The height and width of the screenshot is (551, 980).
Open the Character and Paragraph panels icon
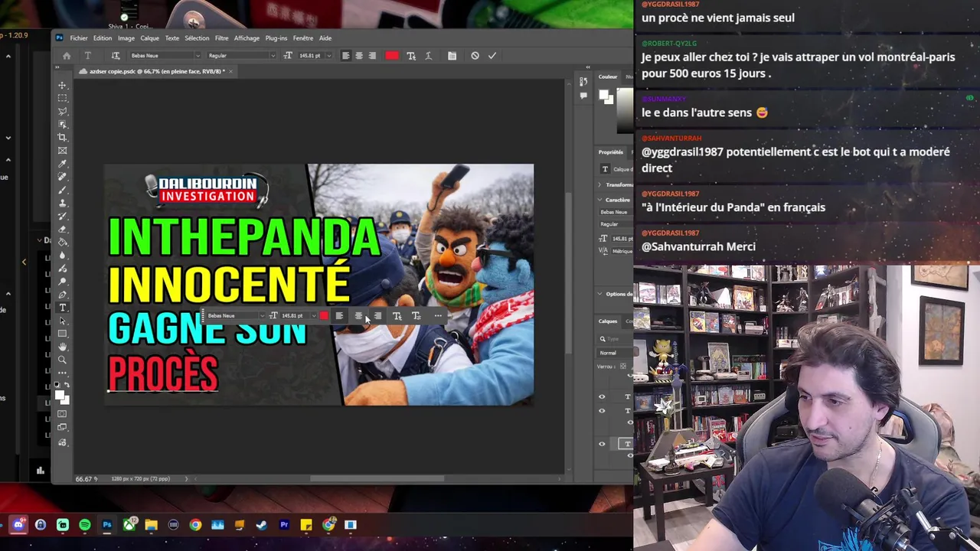point(452,56)
